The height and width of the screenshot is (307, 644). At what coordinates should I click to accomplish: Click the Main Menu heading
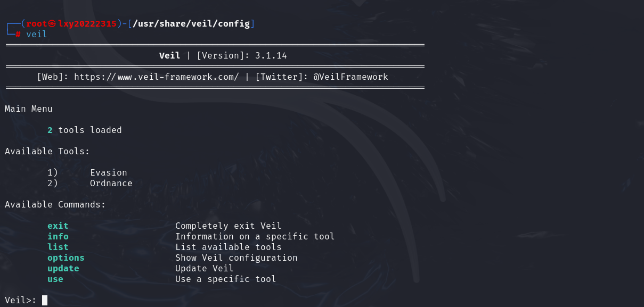(x=29, y=109)
